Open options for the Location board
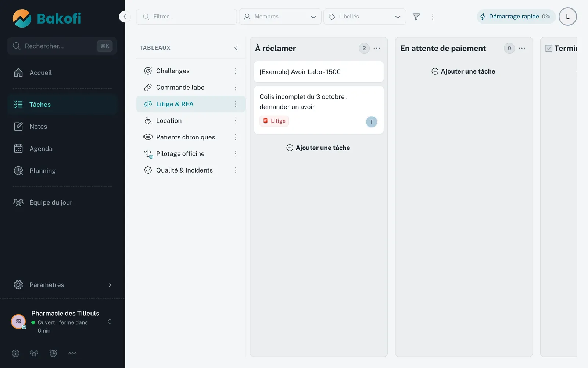This screenshot has width=588, height=368. [x=236, y=121]
